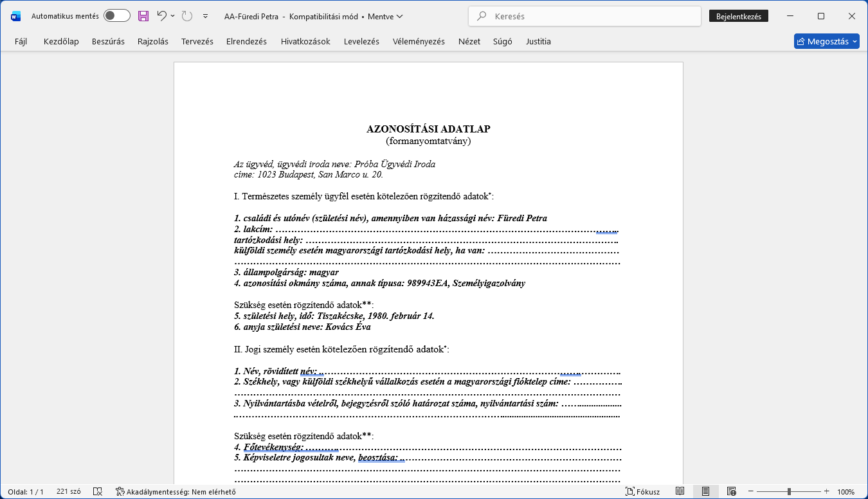
Task: Expand the Quick Access Toolbar customize menu
Action: click(x=205, y=16)
